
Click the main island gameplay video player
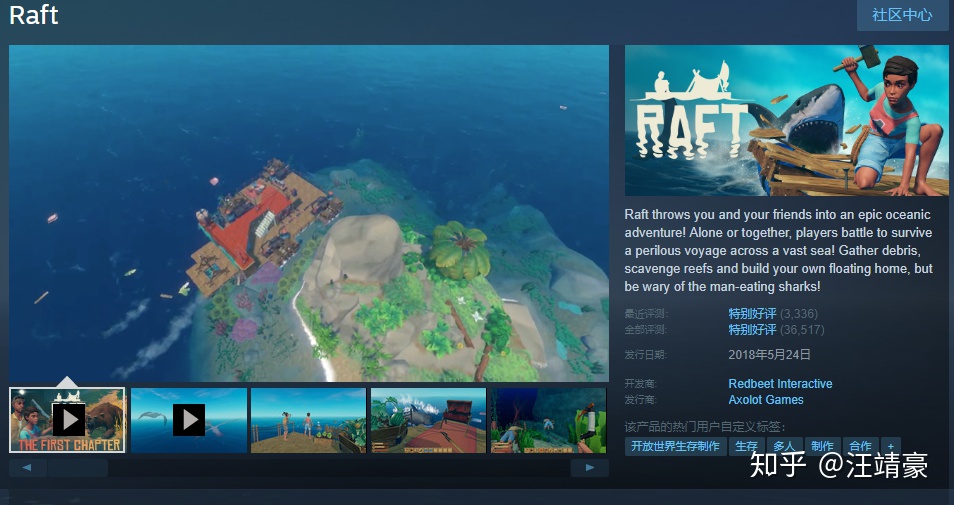(x=308, y=213)
